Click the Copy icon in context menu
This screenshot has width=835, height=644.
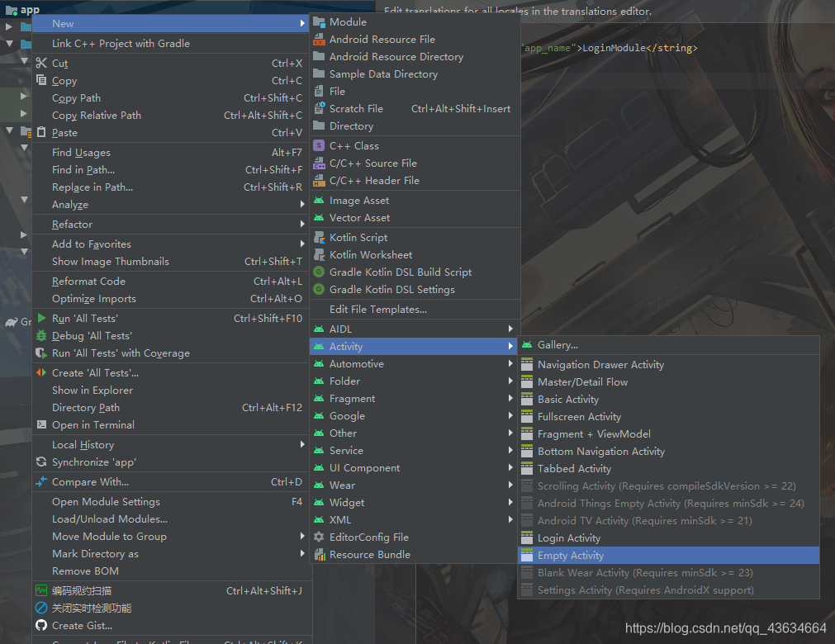pyautogui.click(x=41, y=80)
